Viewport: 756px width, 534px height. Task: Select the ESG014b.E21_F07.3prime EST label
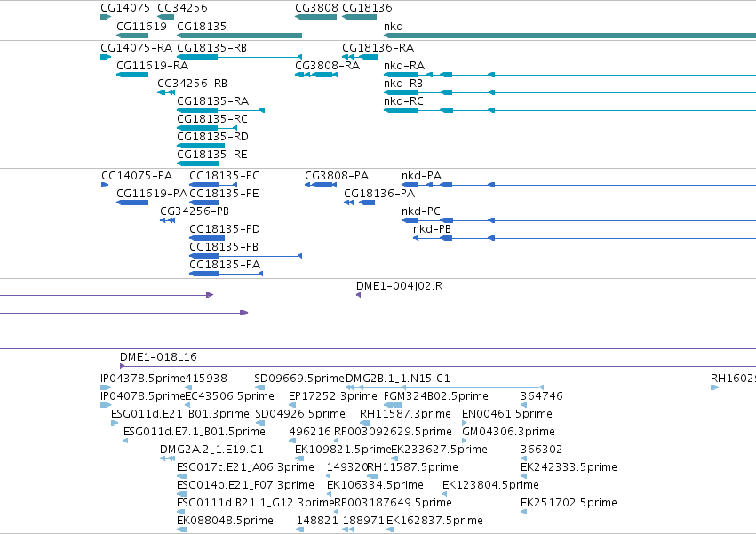pos(246,486)
